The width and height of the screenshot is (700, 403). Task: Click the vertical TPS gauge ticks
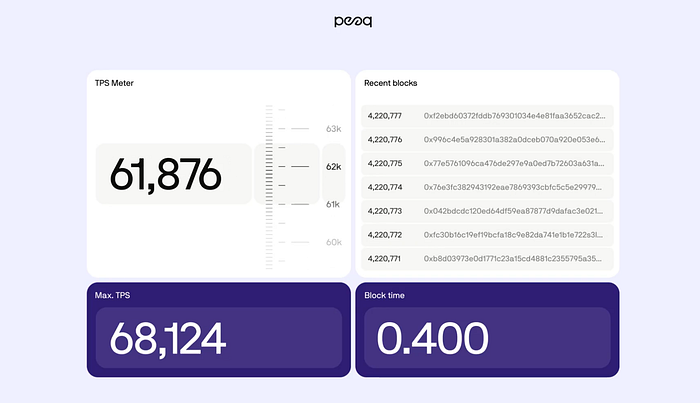[x=269, y=187]
